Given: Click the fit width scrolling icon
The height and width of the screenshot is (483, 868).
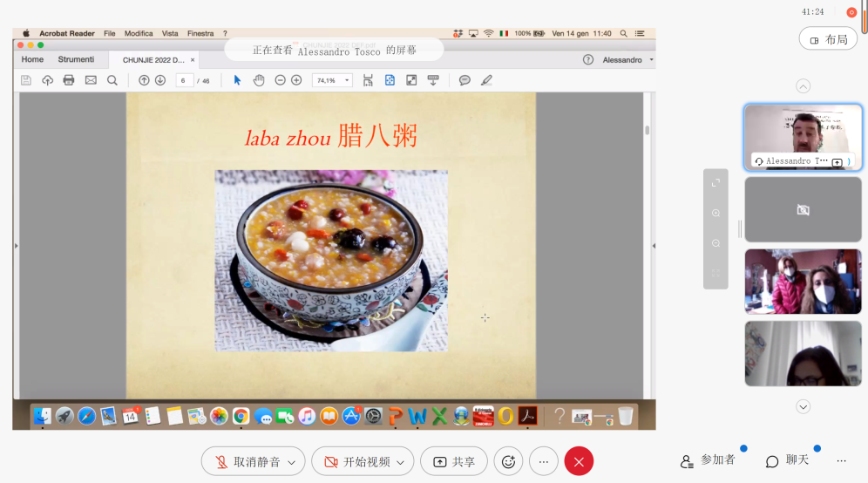Looking at the screenshot, I should (x=368, y=80).
